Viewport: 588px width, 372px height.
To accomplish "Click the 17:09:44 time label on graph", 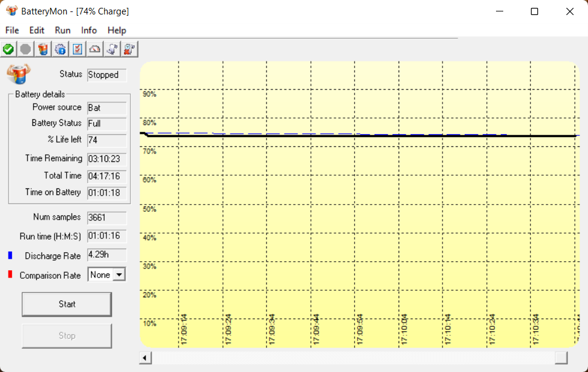I will pos(316,329).
